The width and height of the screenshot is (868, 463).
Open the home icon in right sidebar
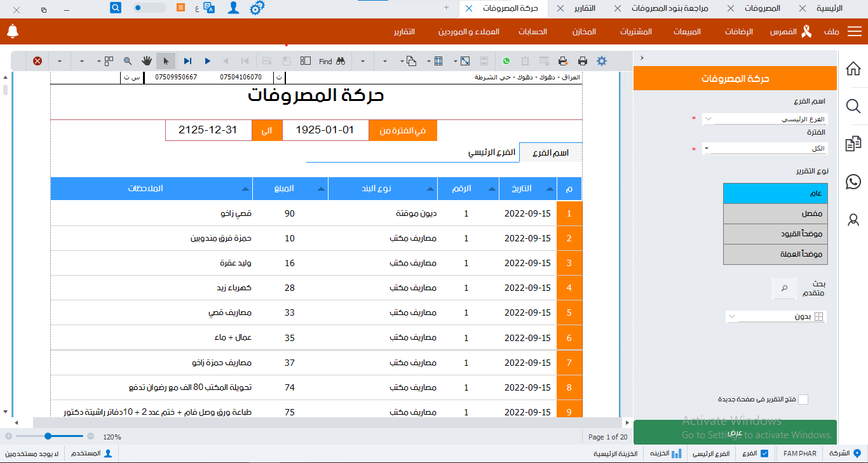tap(853, 69)
